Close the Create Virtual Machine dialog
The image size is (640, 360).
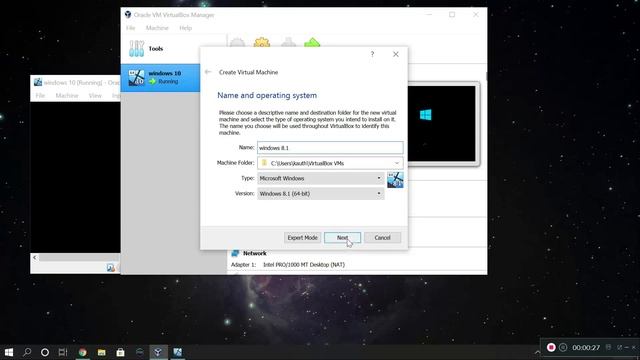(396, 54)
